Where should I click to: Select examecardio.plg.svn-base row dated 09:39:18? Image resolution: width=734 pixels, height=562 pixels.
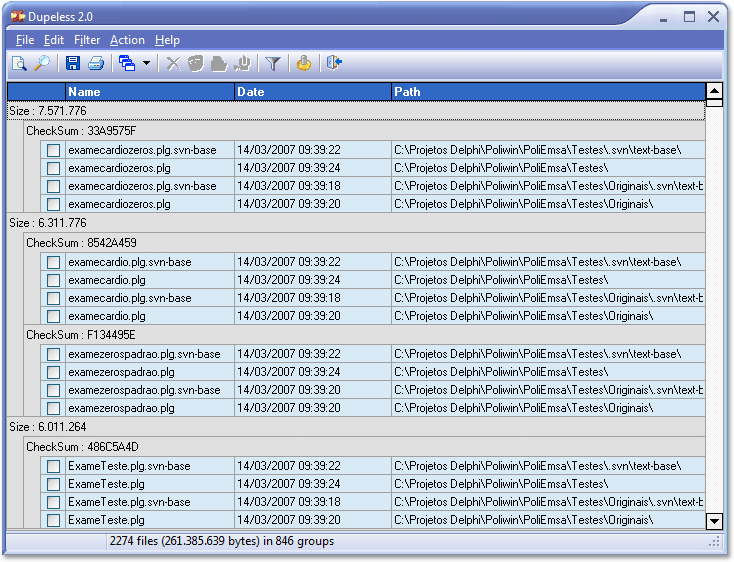coord(373,298)
